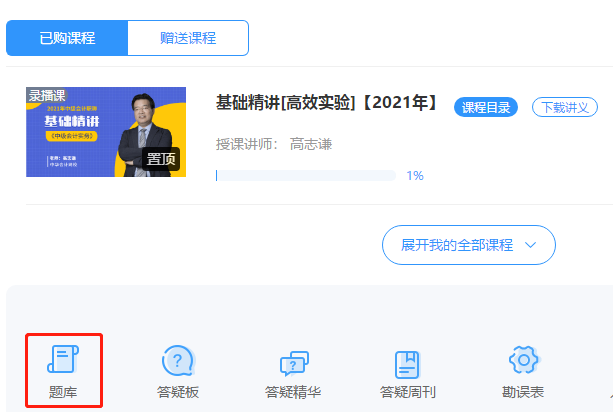613x412 pixels.
Task: Open the 勘误表 gear icon
Action: [523, 360]
